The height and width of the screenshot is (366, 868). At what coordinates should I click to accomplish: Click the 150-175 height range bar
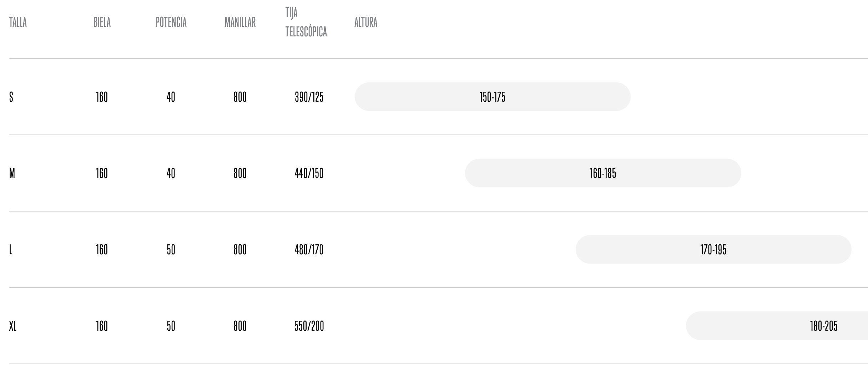pos(492,97)
